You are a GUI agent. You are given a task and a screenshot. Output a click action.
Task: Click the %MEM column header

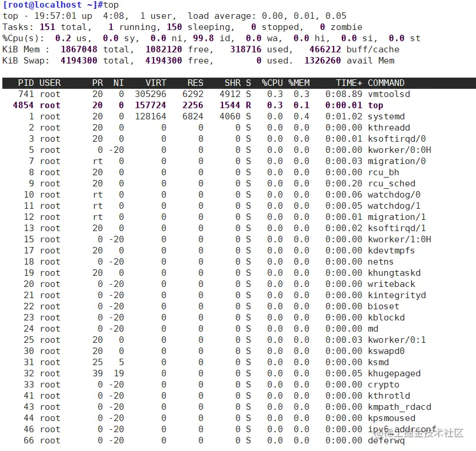point(299,83)
